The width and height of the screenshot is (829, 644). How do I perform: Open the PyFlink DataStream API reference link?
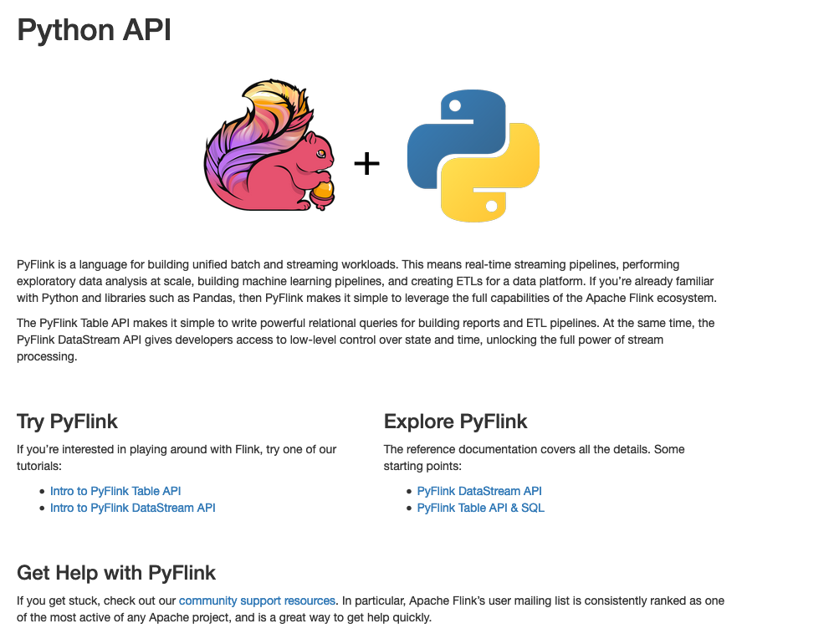(x=479, y=491)
